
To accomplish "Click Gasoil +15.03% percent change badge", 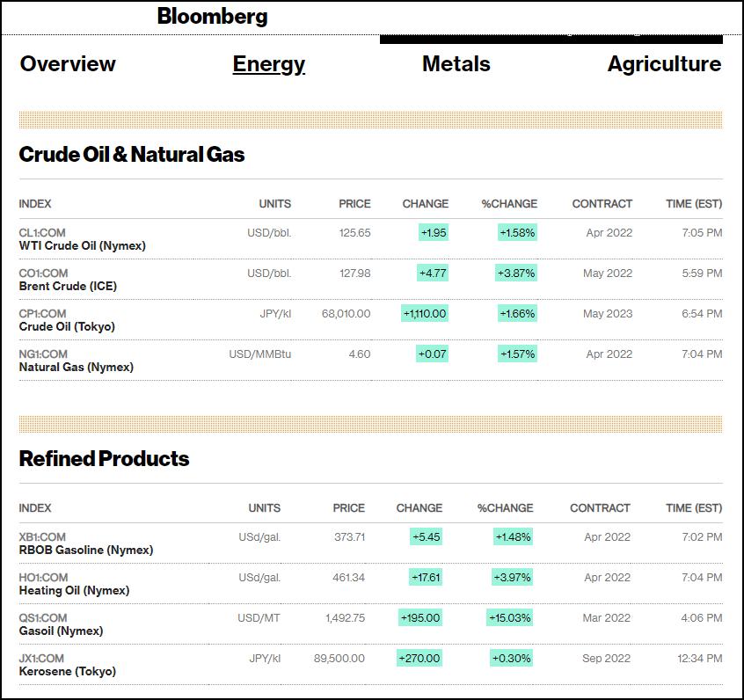I will point(510,618).
